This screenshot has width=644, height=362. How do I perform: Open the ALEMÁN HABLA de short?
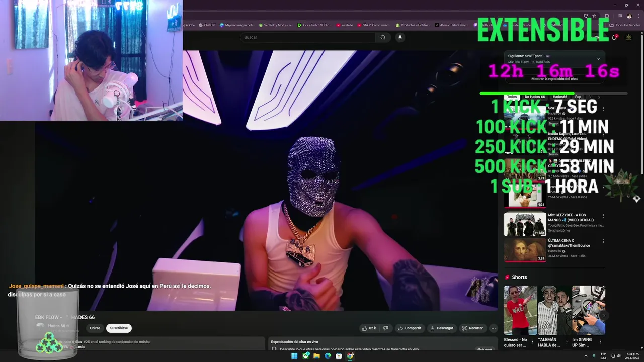554,310
